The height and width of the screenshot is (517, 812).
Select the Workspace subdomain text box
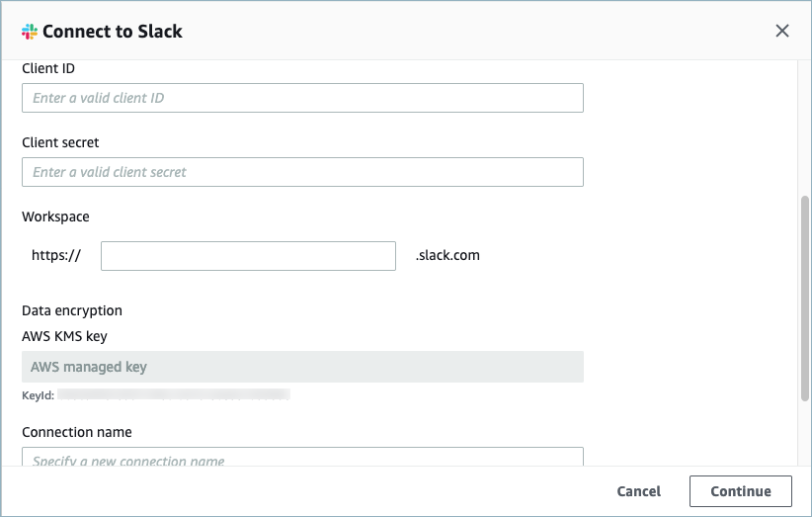point(248,256)
